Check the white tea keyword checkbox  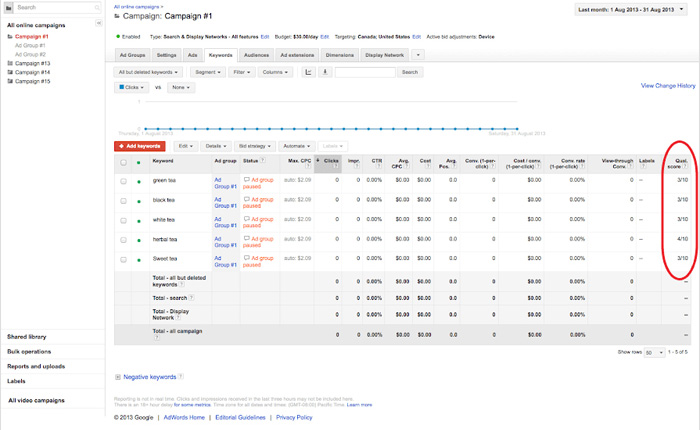pos(123,221)
